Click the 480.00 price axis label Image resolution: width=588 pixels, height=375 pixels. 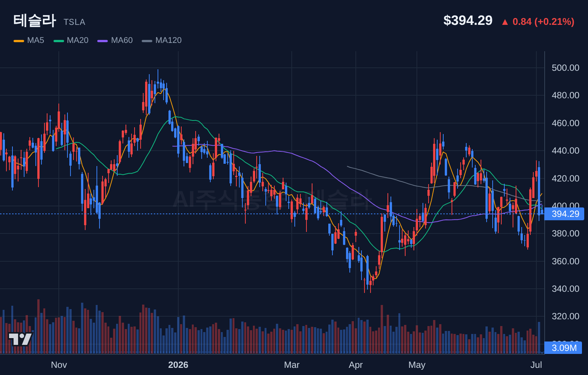tap(565, 95)
